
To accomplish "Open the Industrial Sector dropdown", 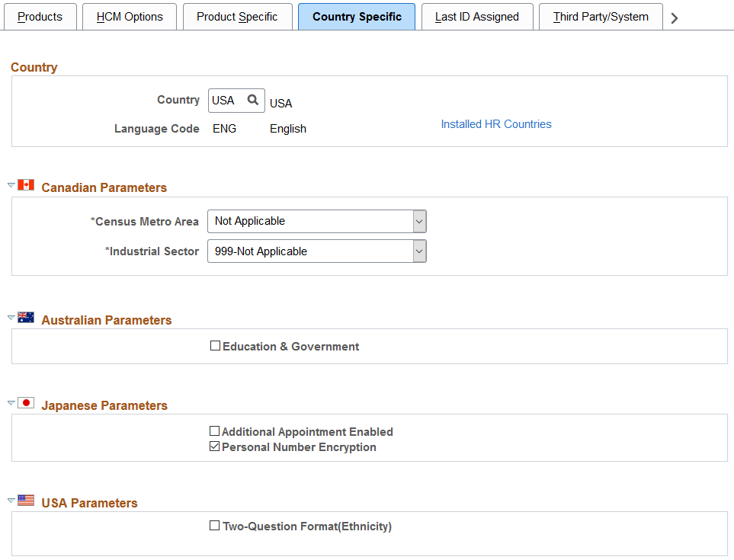I will 317,251.
